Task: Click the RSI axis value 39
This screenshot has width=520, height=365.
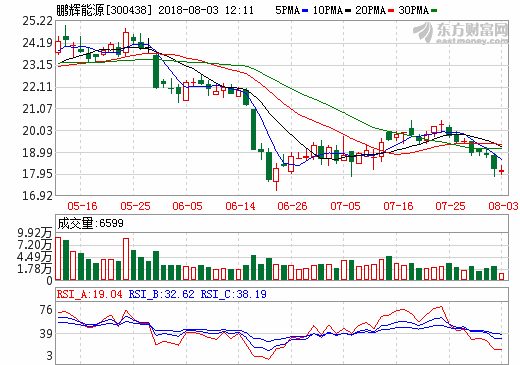Action: click(46, 334)
